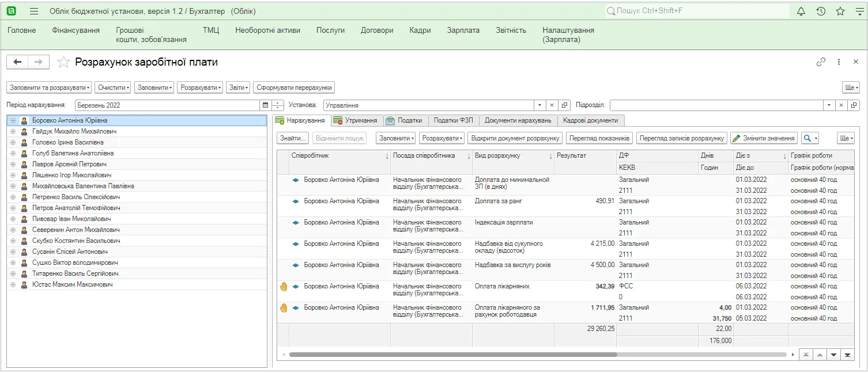This screenshot has width=868, height=373.
Task: Open top-right Ще dropdown of form
Action: click(851, 87)
